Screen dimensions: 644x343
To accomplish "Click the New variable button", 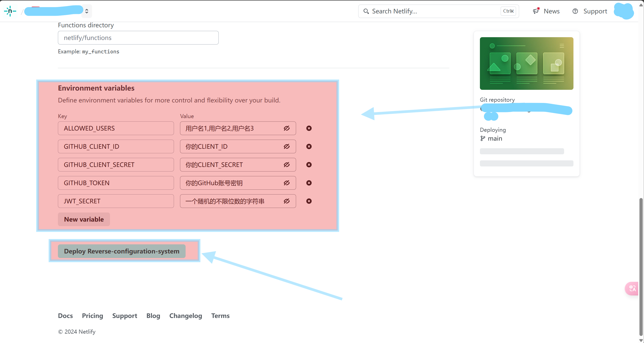I will (x=84, y=219).
